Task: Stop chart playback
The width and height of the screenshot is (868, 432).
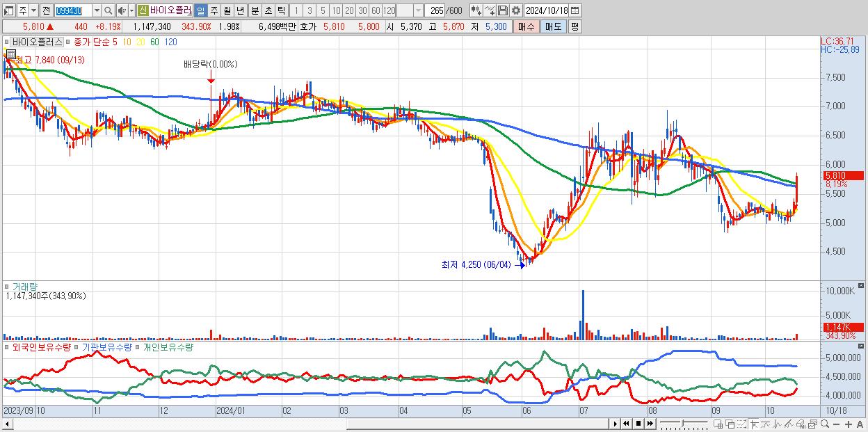Action: [x=638, y=424]
